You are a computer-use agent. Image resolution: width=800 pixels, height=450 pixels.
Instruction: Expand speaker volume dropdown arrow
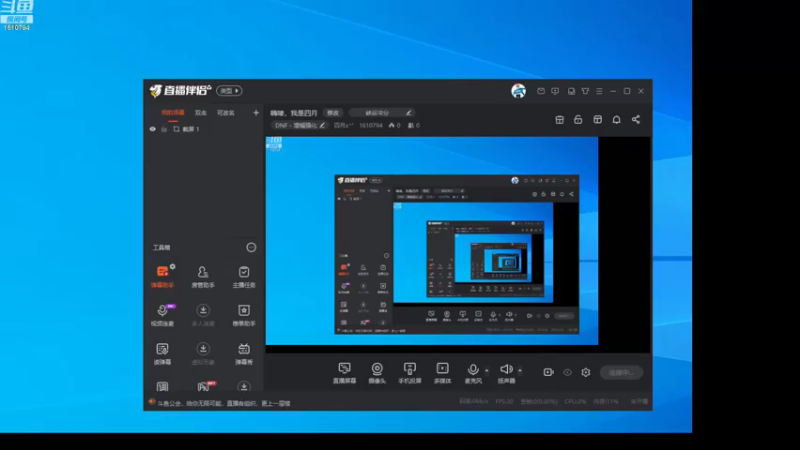click(x=520, y=370)
